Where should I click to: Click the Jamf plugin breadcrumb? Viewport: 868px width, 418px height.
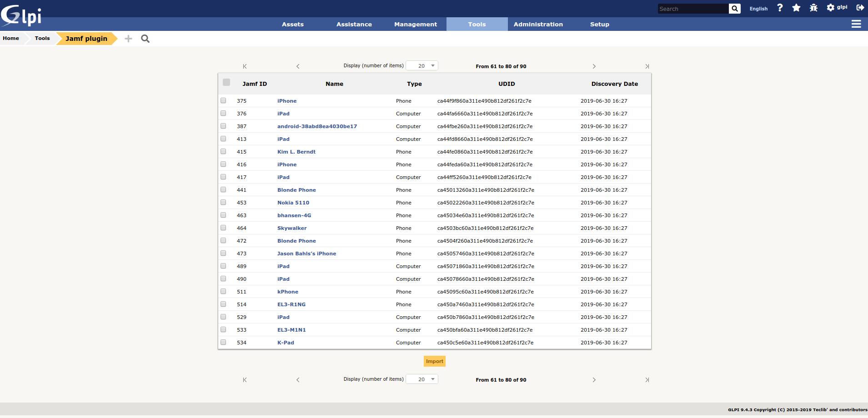coord(86,39)
